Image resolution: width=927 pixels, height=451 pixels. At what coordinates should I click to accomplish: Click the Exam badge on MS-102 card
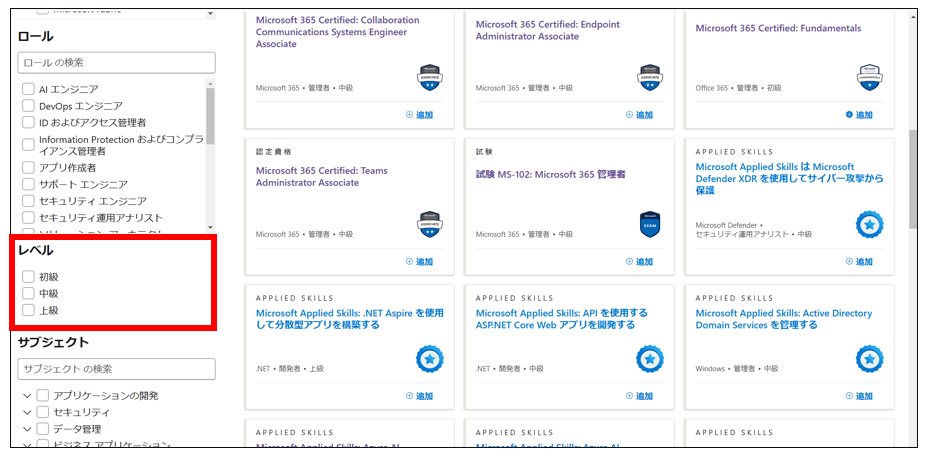(650, 225)
